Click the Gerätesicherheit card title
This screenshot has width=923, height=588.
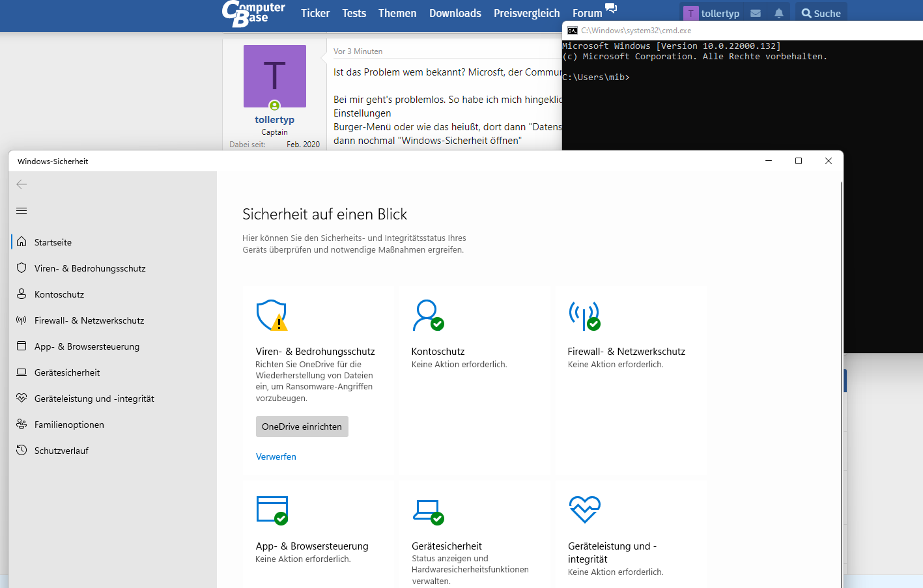pos(447,546)
